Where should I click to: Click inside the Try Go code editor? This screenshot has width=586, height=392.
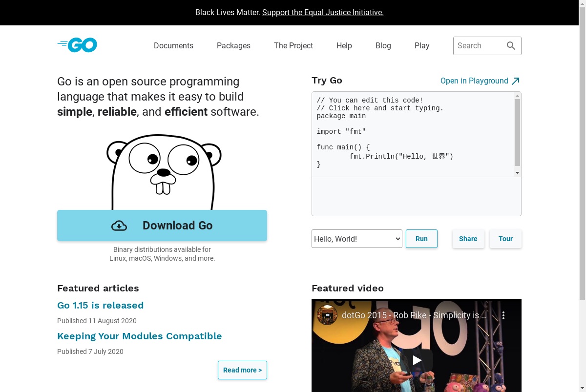(x=413, y=134)
